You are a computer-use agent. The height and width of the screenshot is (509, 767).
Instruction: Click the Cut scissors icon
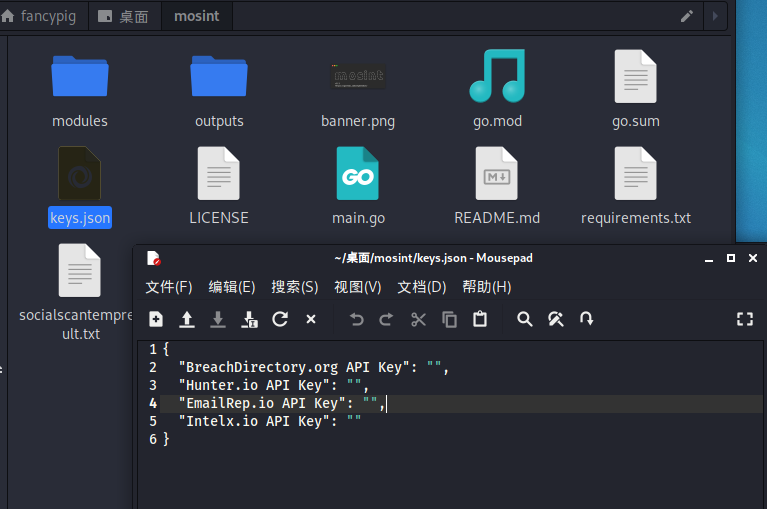tap(418, 319)
